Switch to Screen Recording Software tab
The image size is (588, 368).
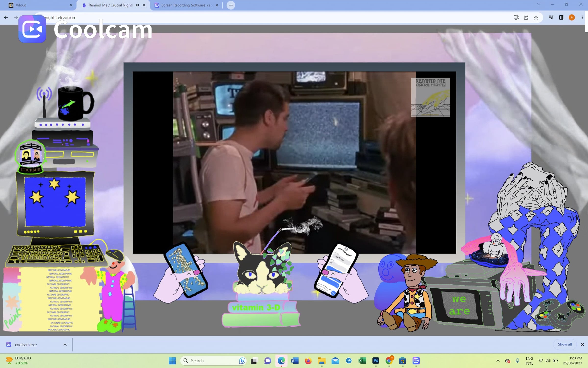coord(186,5)
